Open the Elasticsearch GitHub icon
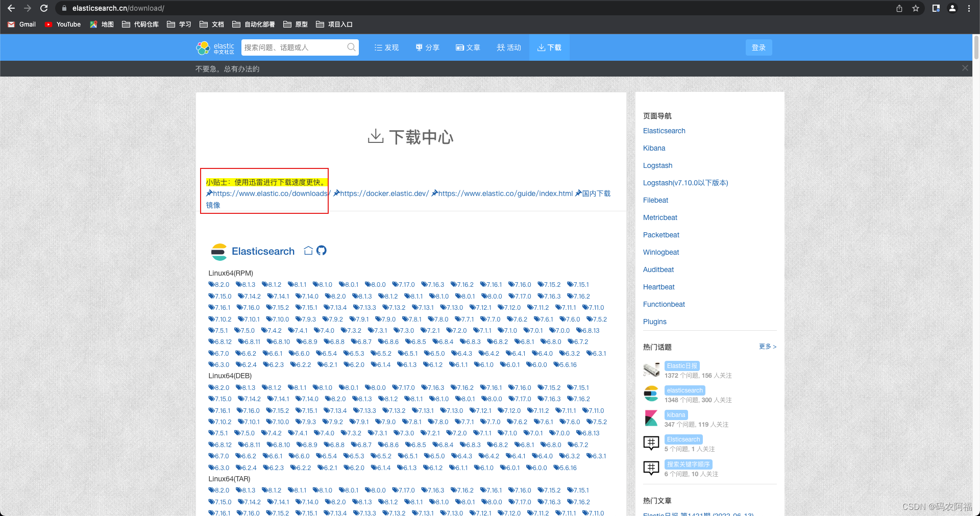This screenshot has height=516, width=980. (x=322, y=251)
